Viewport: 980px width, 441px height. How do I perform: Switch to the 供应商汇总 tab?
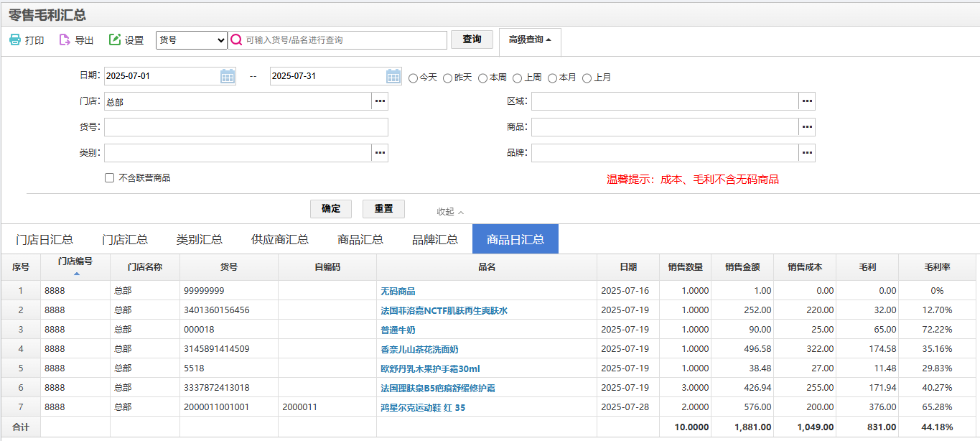click(280, 239)
